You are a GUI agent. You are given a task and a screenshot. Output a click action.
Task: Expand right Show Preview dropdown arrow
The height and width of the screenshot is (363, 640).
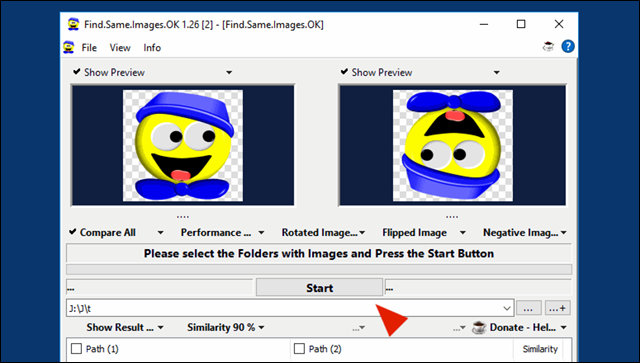click(496, 73)
